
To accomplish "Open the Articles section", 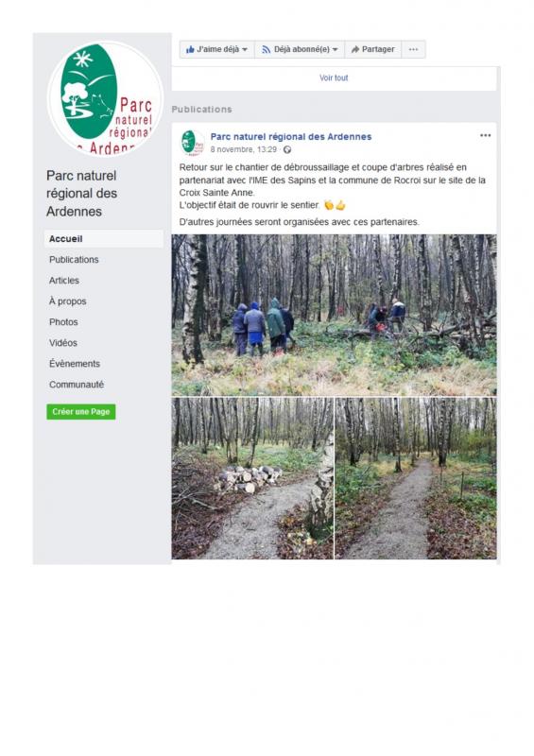I will tap(64, 280).
